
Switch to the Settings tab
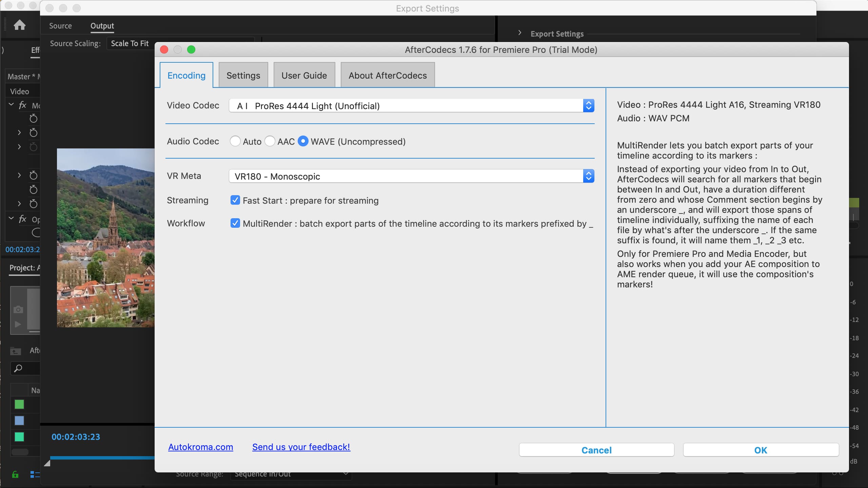point(243,75)
